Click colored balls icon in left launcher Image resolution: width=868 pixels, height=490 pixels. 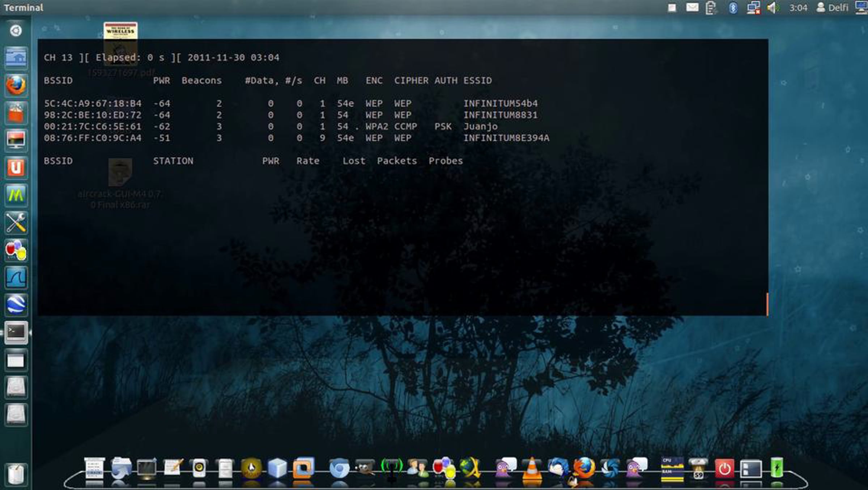coord(16,250)
